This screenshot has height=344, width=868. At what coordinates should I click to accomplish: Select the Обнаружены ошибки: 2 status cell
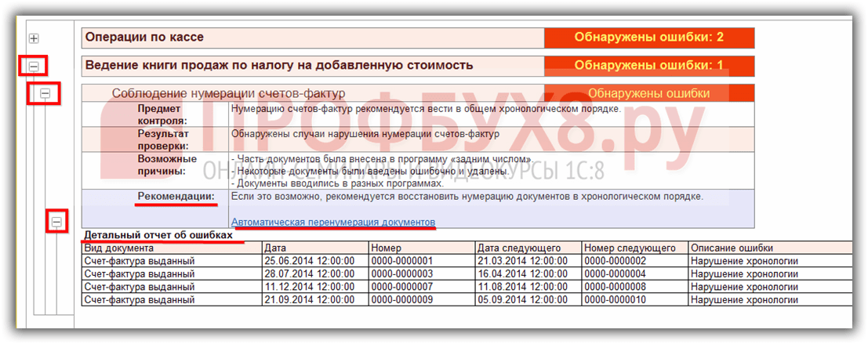[648, 38]
